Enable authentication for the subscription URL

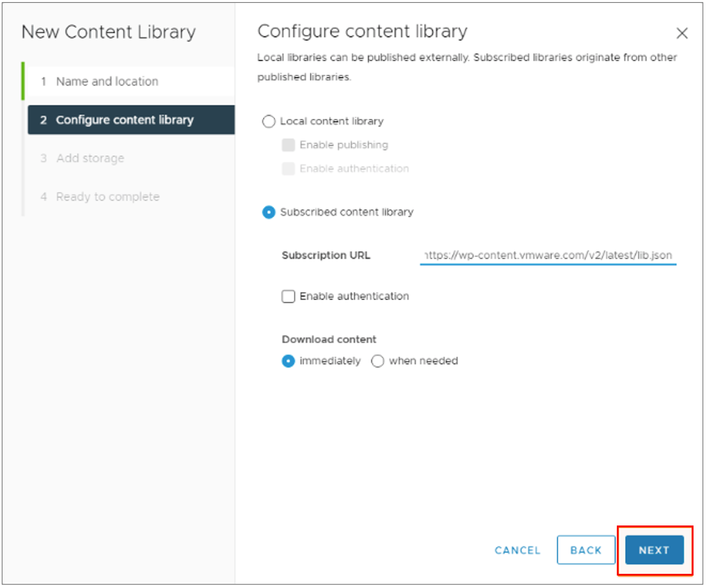tap(288, 296)
